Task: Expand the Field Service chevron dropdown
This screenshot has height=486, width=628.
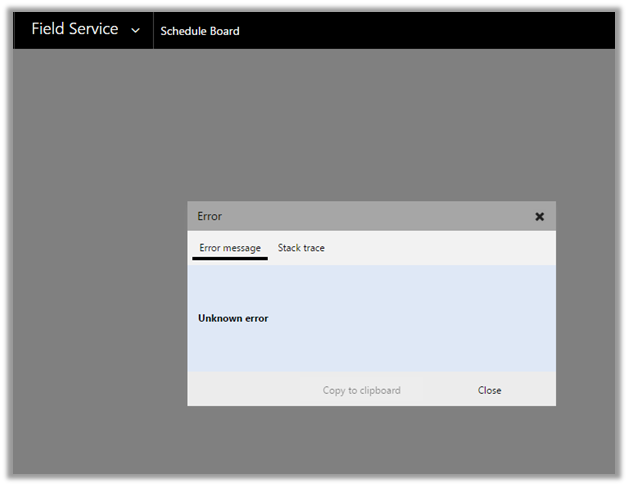Action: (136, 31)
